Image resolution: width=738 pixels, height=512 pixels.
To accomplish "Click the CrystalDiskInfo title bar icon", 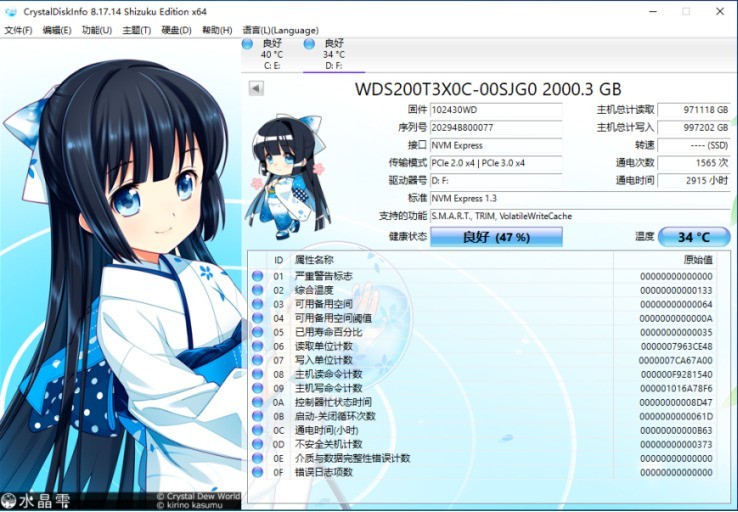I will click(11, 12).
